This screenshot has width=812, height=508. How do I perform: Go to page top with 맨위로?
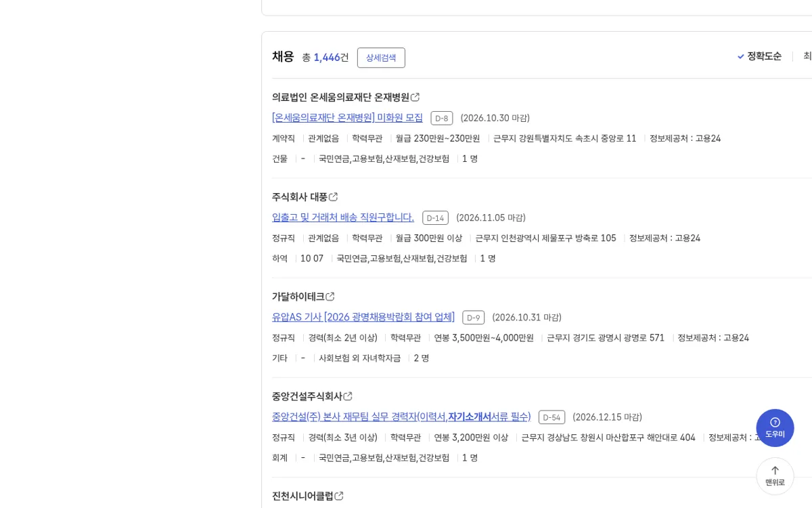tap(775, 476)
